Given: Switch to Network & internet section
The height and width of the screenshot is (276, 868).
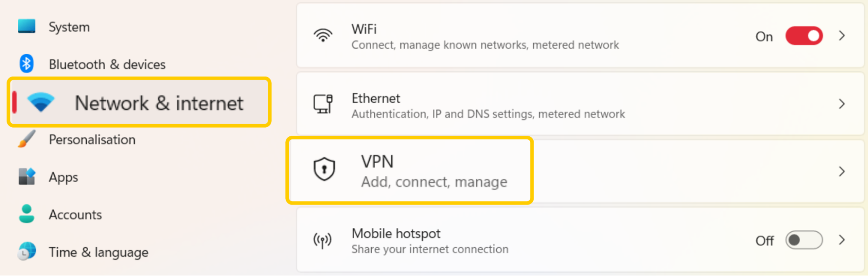Looking at the screenshot, I should tap(139, 103).
